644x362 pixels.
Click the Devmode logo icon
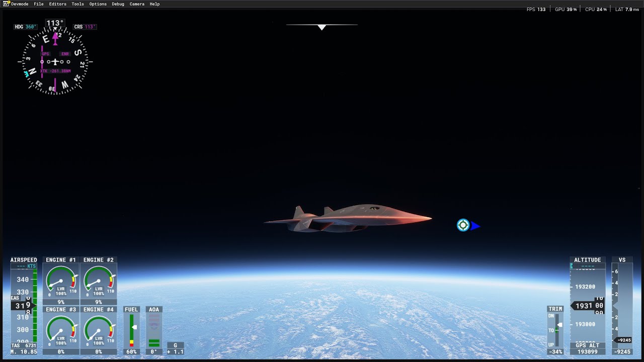(6, 4)
